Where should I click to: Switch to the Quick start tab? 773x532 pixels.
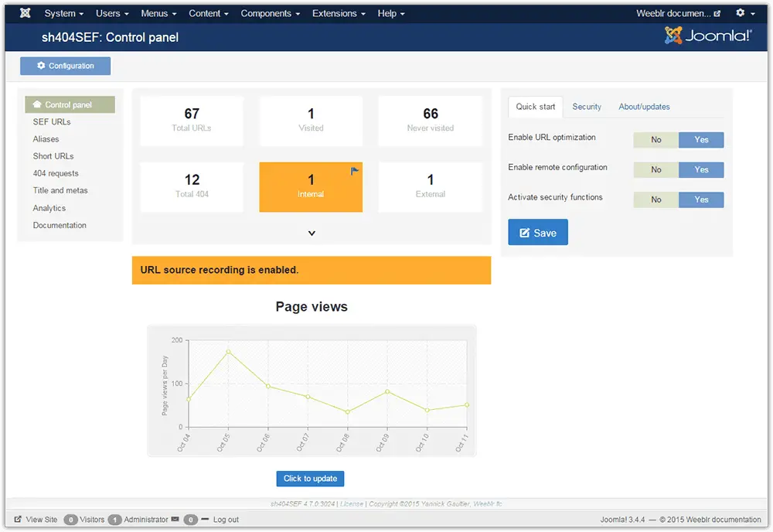tap(536, 107)
